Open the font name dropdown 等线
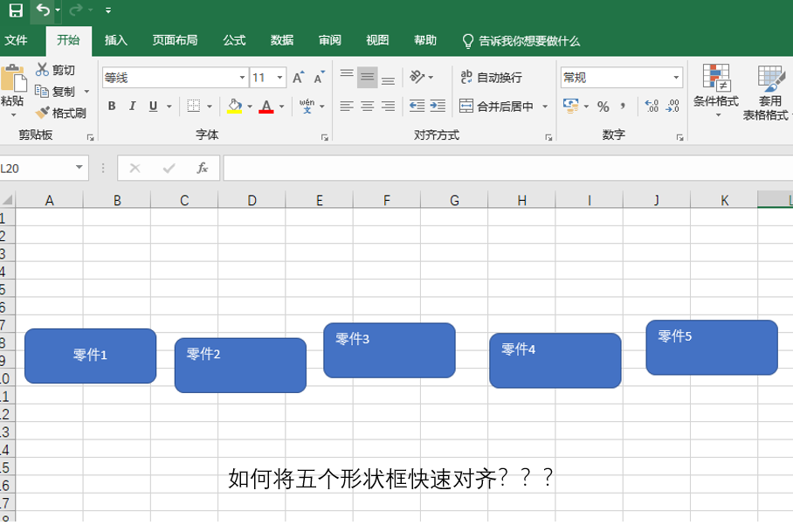The height and width of the screenshot is (532, 793). (x=242, y=78)
